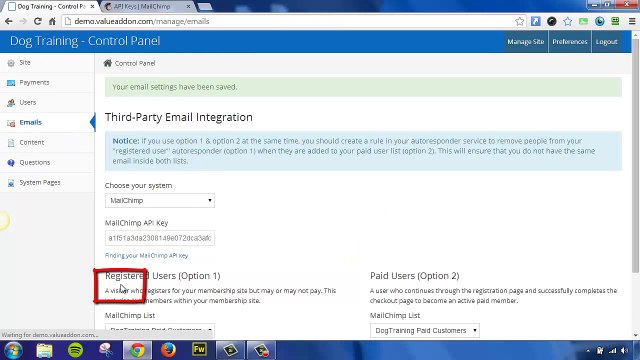Open Manage Site in header
The image size is (640, 360).
tap(526, 42)
